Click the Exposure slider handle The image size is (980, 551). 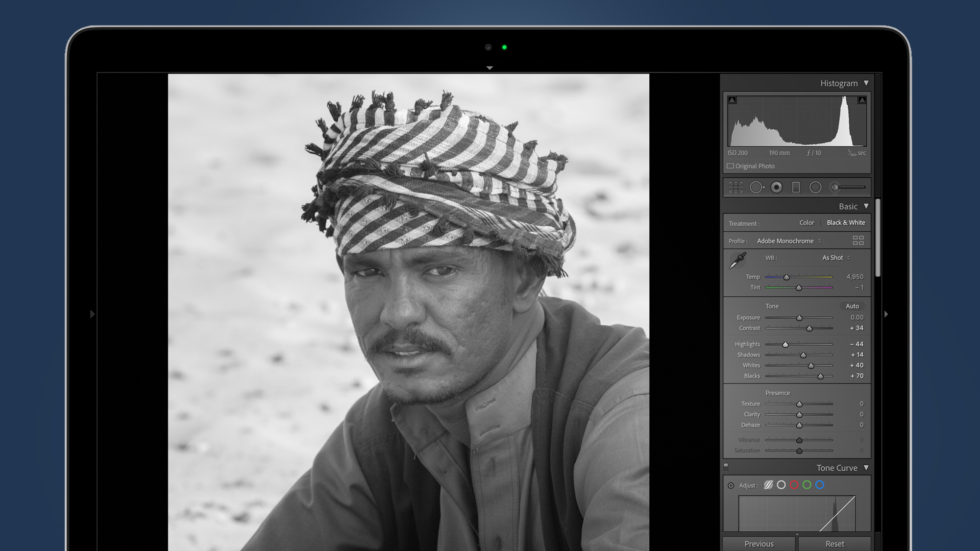tap(799, 318)
